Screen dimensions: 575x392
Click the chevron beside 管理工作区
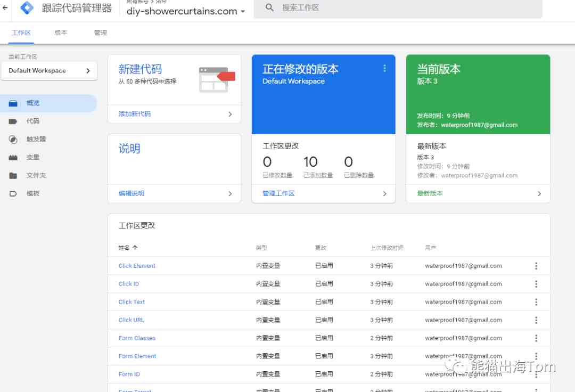tap(384, 194)
